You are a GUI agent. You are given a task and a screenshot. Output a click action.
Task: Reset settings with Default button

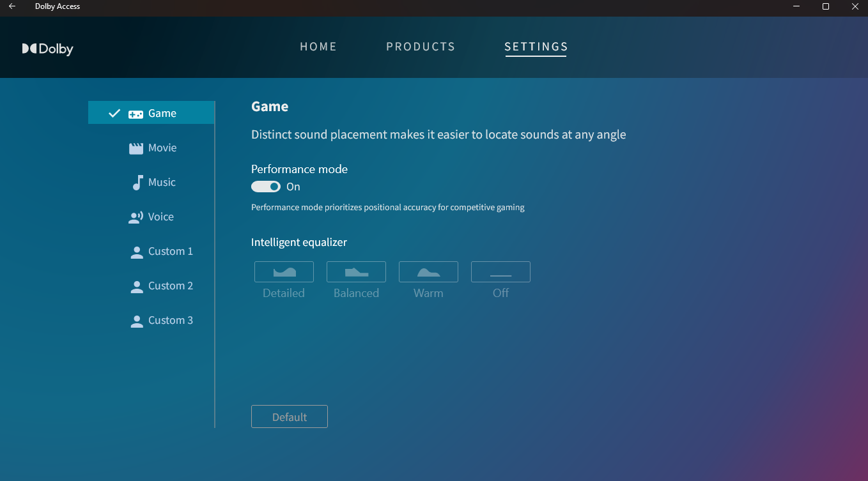tap(290, 416)
